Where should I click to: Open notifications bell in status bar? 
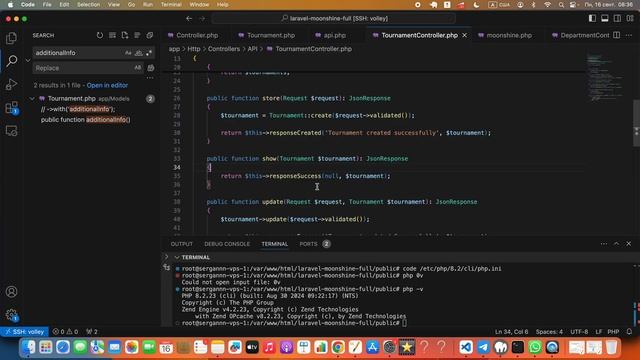click(629, 332)
